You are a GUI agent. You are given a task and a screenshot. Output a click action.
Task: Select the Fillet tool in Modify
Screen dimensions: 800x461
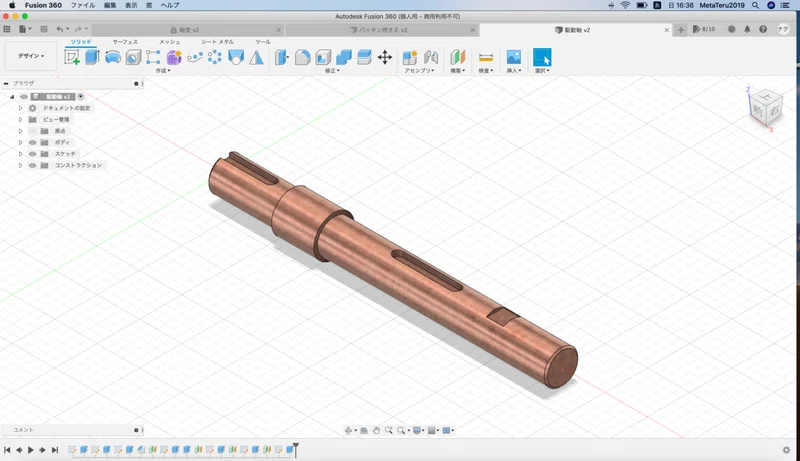(x=302, y=57)
